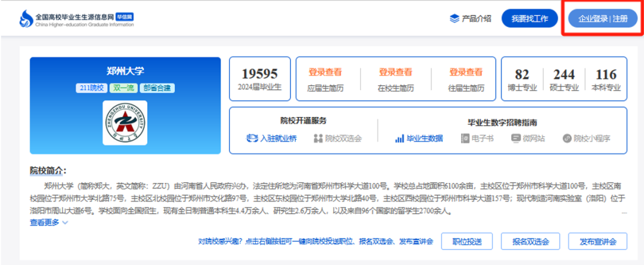Expand 查看更多 chevron for school intro
644x265 pixels.
tap(65, 223)
